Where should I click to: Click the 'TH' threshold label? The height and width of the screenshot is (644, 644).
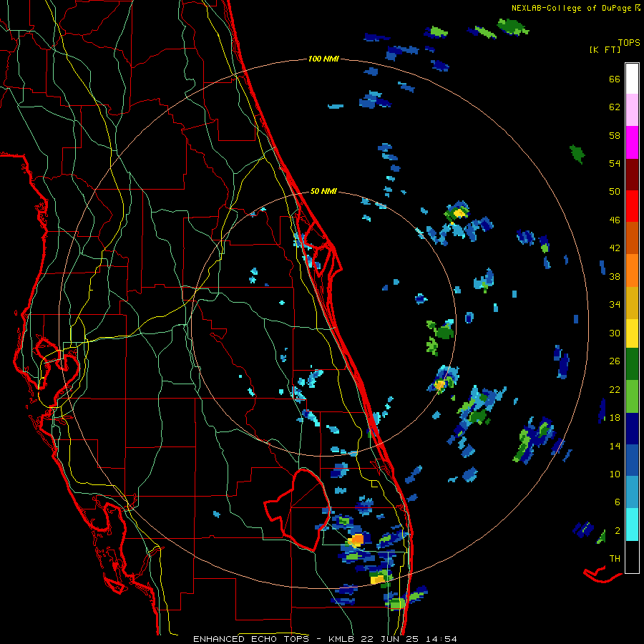(x=615, y=559)
